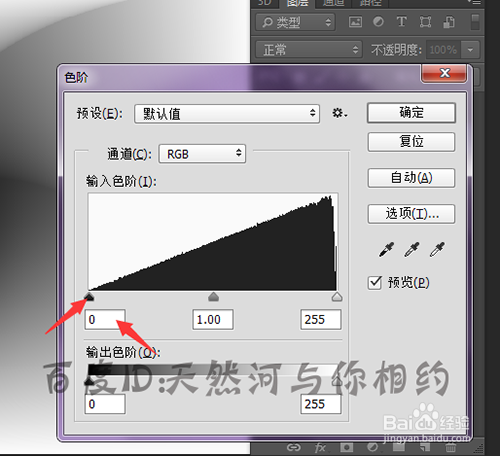Click the midtone field showing 1.00

(213, 320)
